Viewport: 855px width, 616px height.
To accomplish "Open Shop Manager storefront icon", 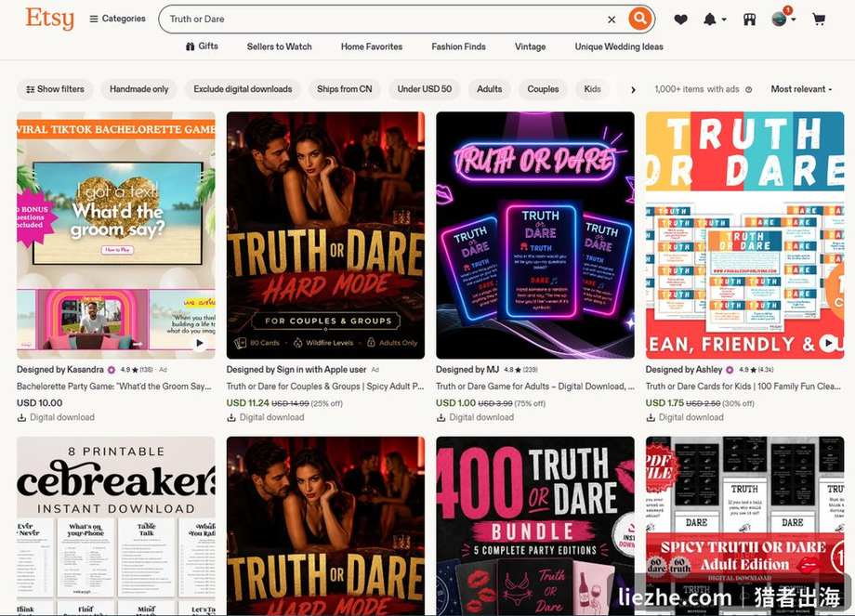I will tap(750, 20).
